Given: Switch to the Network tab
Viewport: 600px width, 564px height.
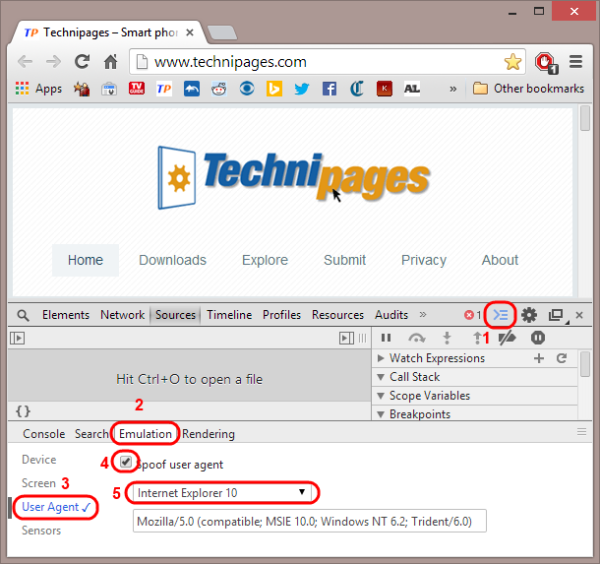Looking at the screenshot, I should click(x=122, y=315).
